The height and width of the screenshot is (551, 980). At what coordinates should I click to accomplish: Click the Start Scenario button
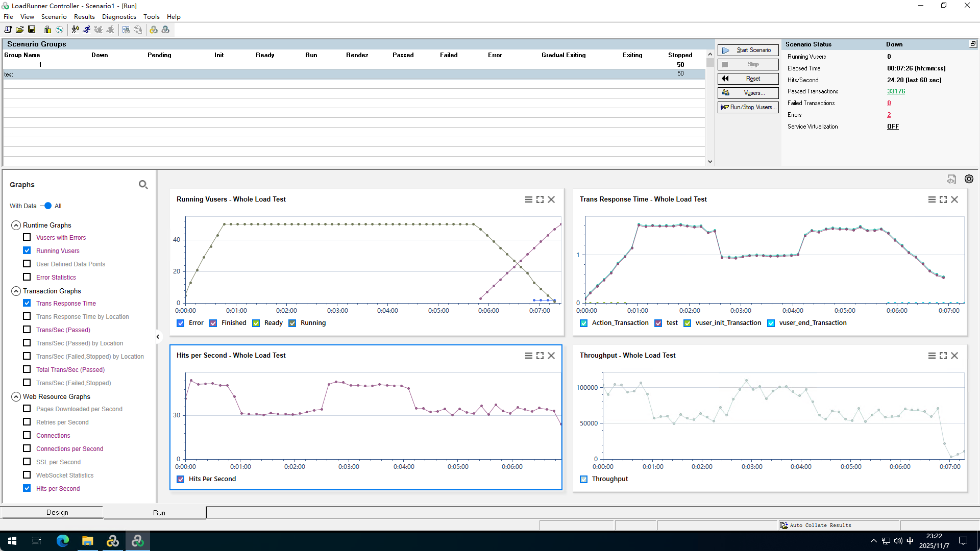(748, 50)
